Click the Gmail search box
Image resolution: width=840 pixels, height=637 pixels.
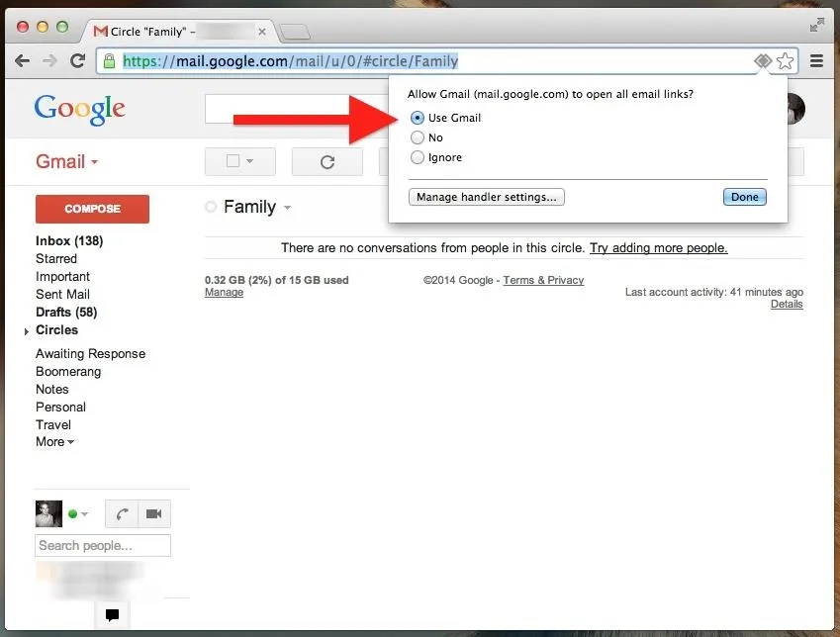(x=296, y=109)
